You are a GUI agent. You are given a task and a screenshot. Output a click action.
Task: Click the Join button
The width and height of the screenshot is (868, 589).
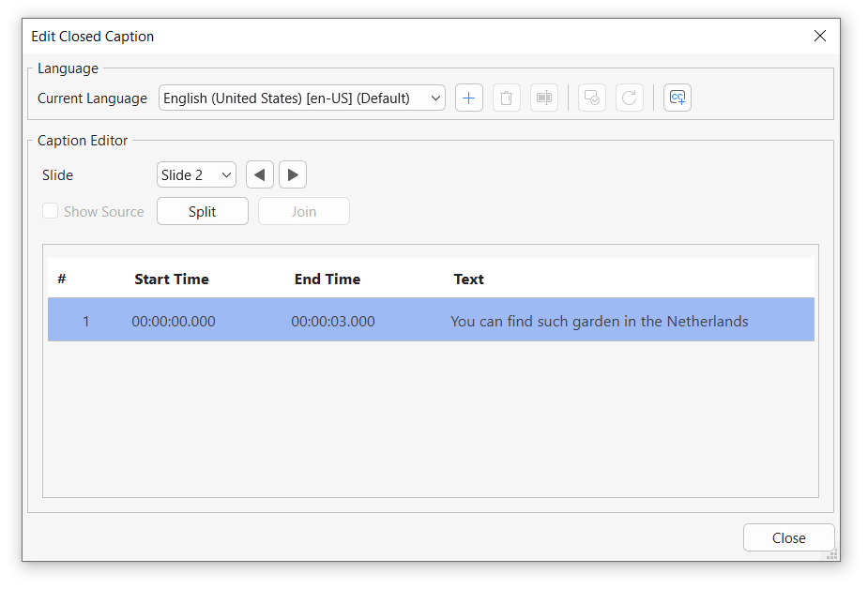(303, 211)
